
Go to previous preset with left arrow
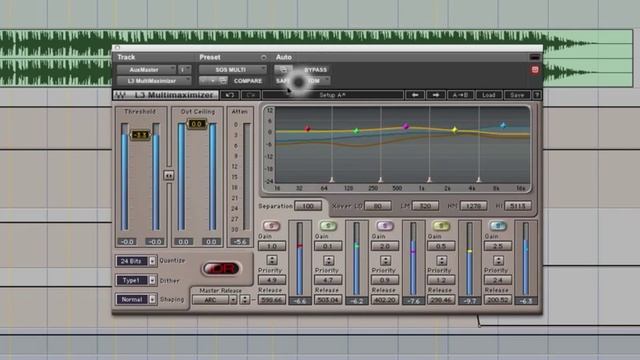[x=415, y=95]
